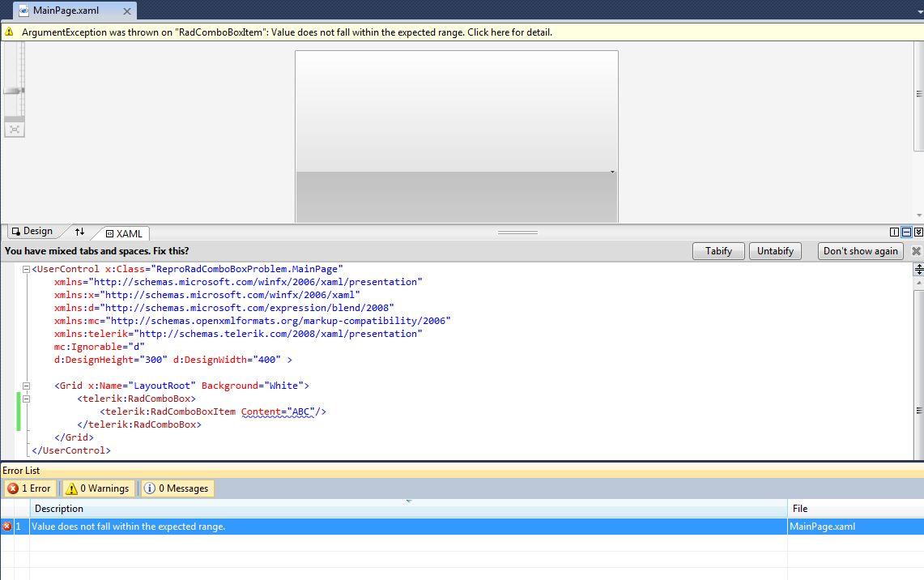Click the red error icon in row 1
Screen dimensions: 924x580
(7, 527)
